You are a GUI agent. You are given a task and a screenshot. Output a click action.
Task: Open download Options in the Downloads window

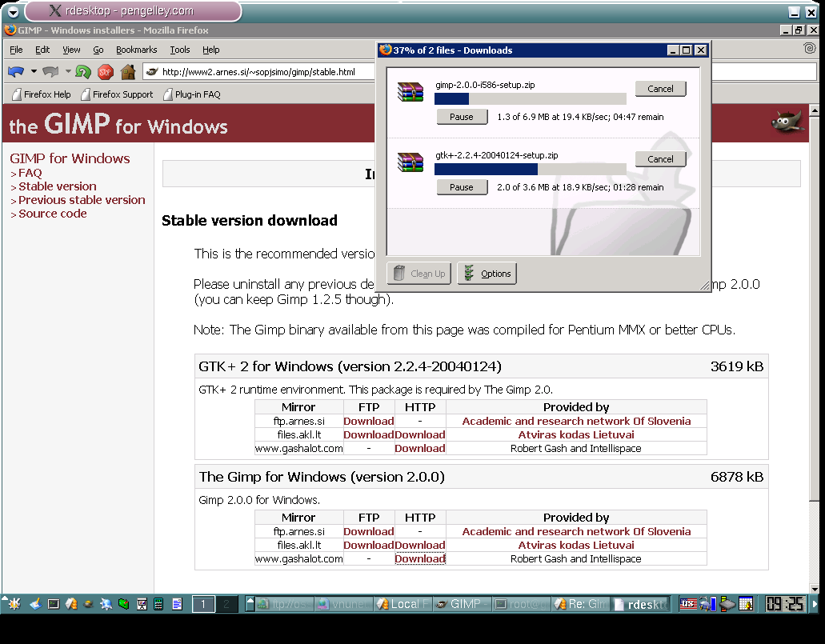coord(487,274)
